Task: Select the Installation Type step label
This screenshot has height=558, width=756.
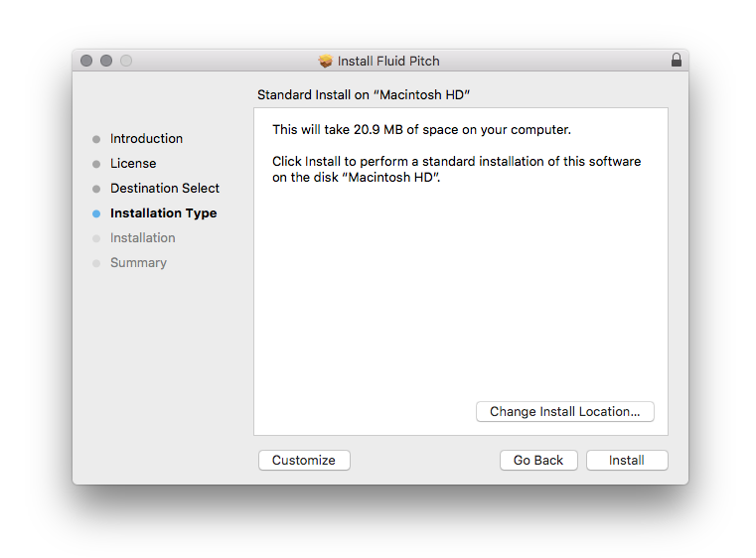Action: tap(163, 213)
